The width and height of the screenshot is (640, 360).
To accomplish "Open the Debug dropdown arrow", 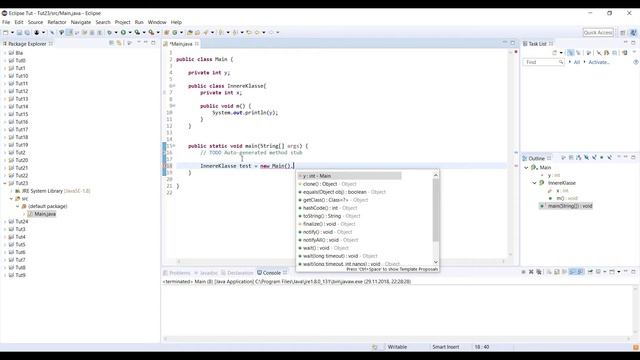I will pos(116,32).
